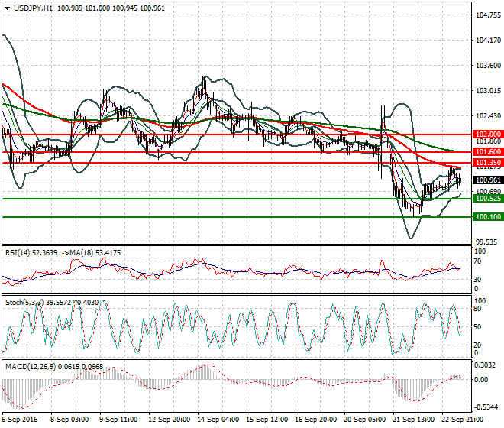Click the green 100.525 support label
504x428 pixels.
pos(487,198)
